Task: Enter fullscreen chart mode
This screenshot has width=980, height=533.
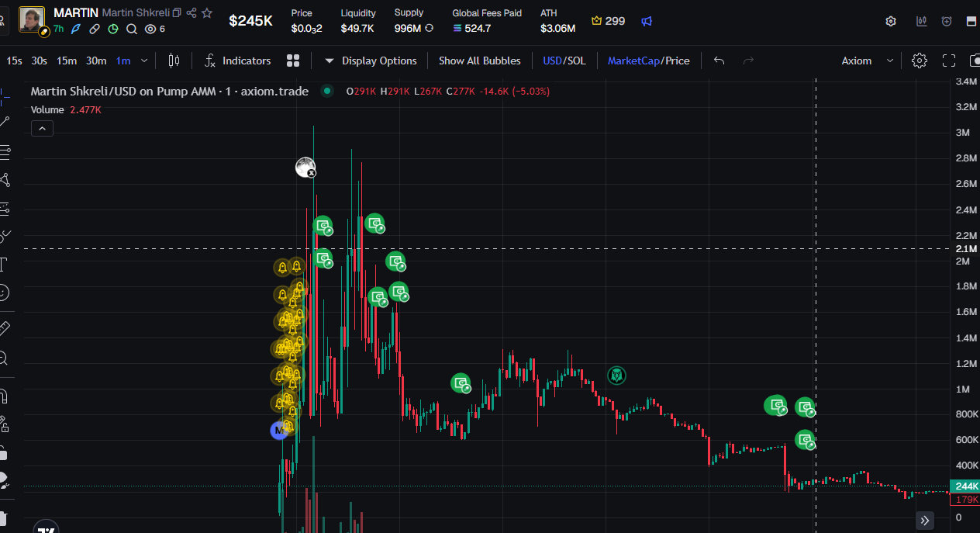Action: pos(949,61)
